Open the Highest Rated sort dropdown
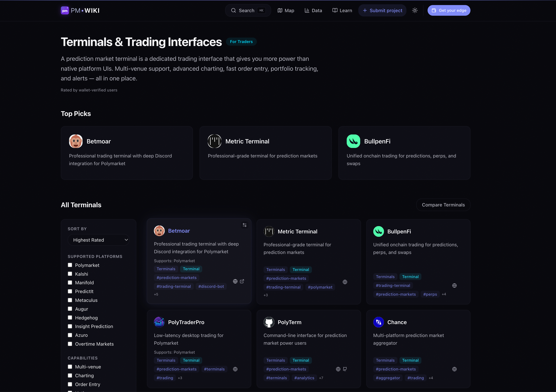Viewport: 556px width, 392px height. pos(98,240)
